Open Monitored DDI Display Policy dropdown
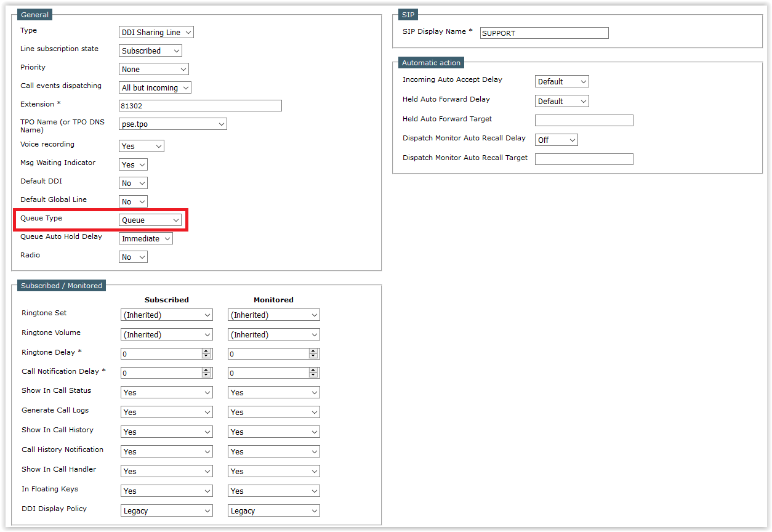 274,511
